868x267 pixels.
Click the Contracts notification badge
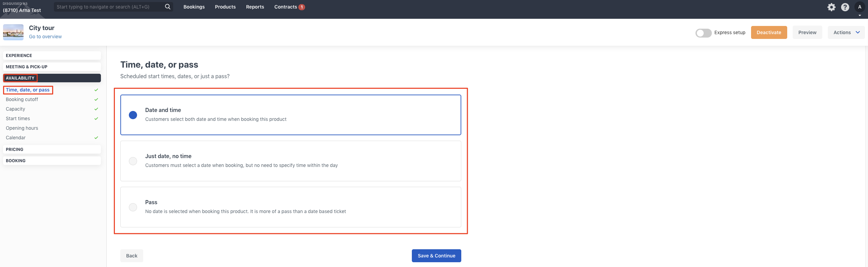302,7
